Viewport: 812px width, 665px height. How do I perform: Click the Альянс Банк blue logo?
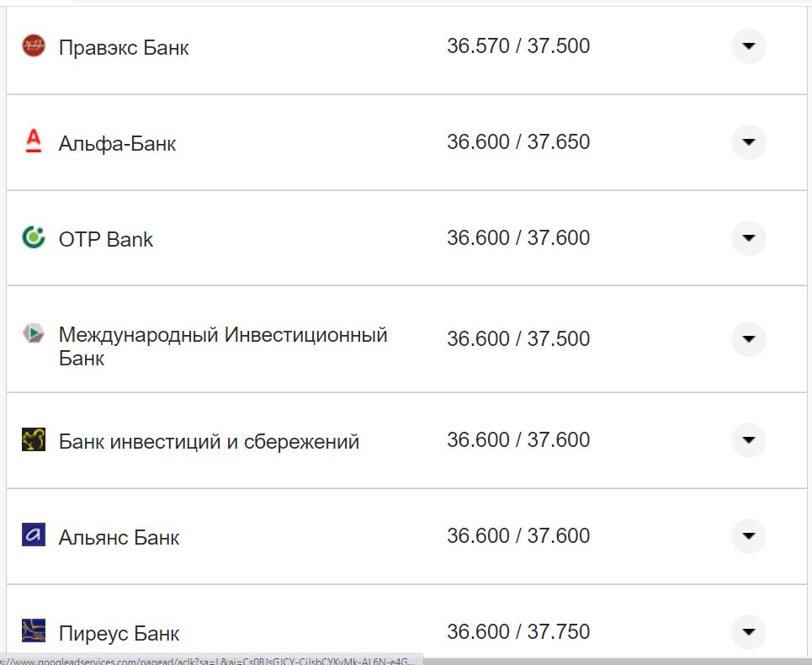click(32, 536)
